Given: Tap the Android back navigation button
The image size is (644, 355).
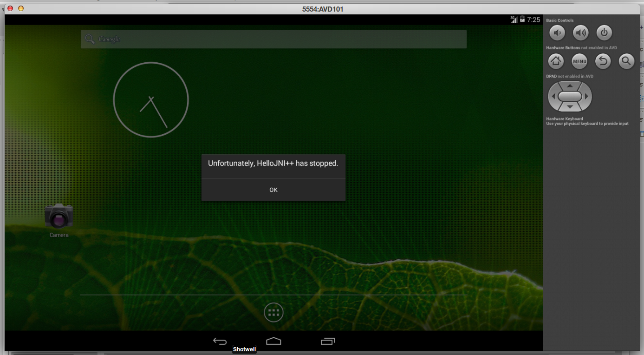Looking at the screenshot, I should [x=220, y=341].
